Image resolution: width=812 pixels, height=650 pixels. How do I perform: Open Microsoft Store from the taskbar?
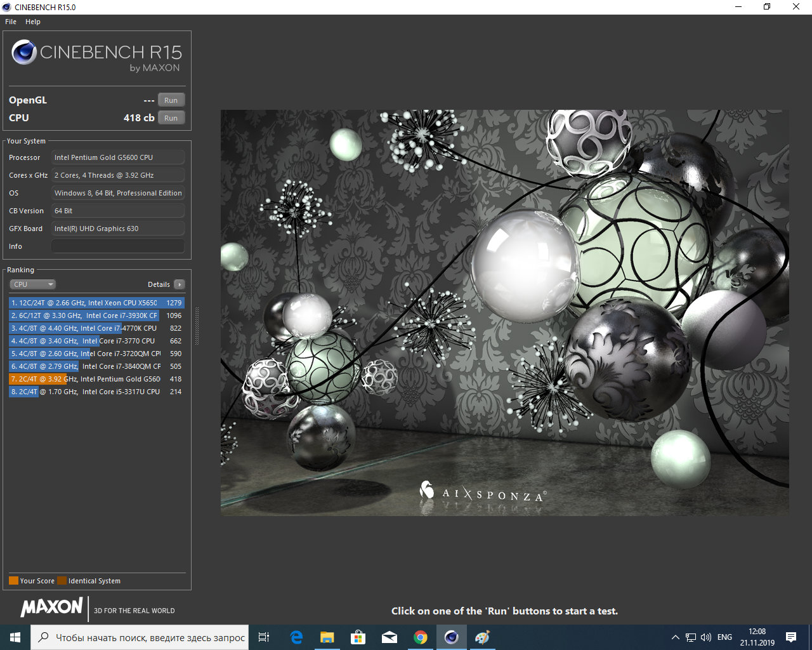358,637
